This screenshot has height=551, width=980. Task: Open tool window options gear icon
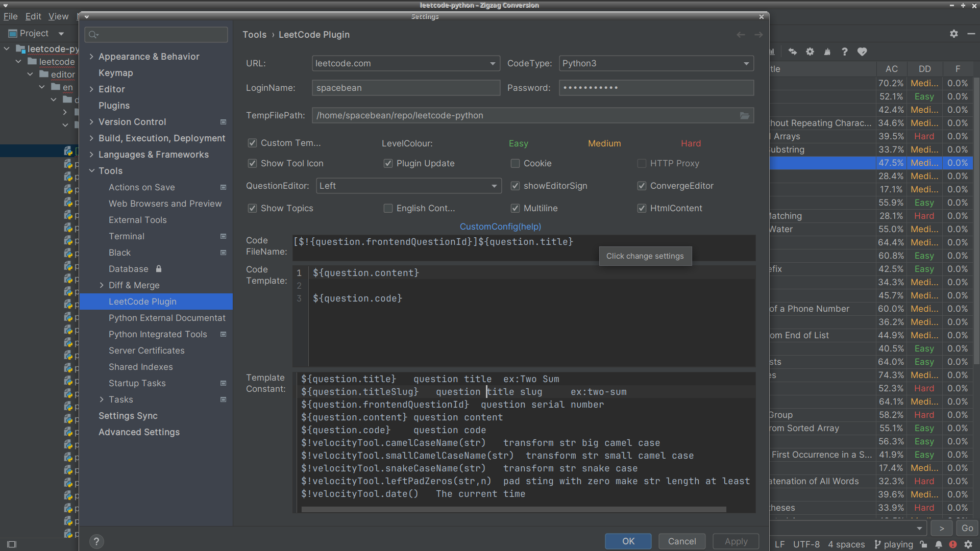tap(954, 34)
